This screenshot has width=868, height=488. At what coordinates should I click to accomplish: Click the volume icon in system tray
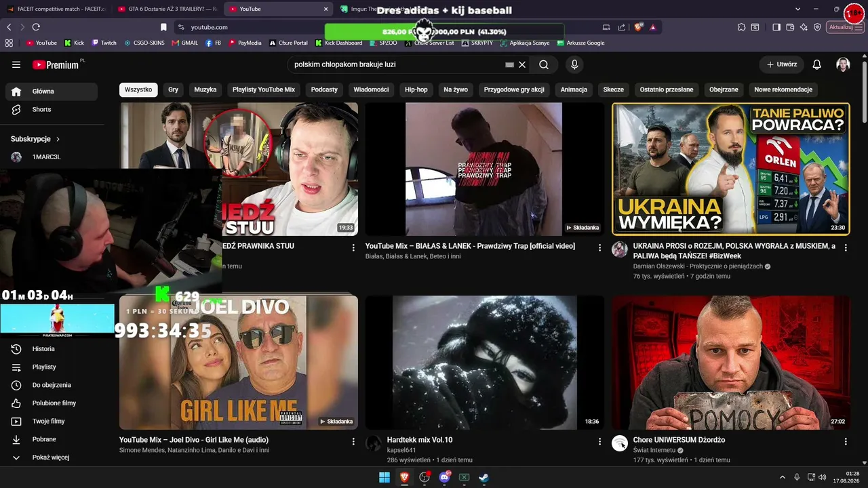click(x=823, y=477)
